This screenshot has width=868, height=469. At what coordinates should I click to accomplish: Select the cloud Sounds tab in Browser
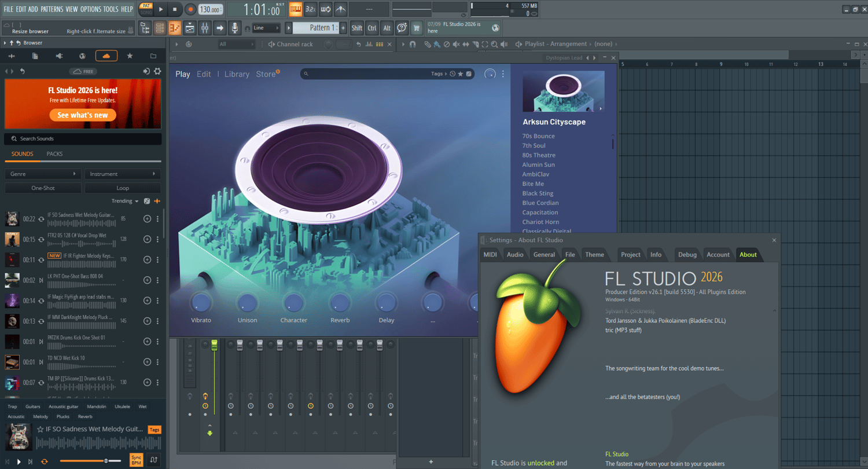pyautogui.click(x=106, y=56)
